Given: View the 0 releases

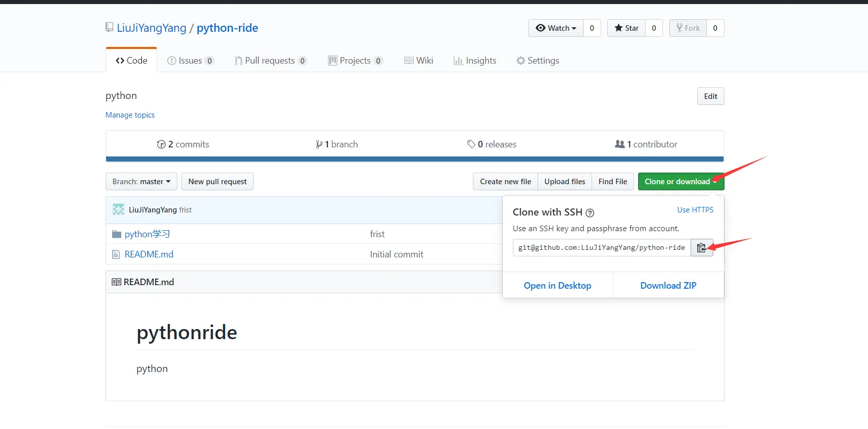Looking at the screenshot, I should point(492,144).
